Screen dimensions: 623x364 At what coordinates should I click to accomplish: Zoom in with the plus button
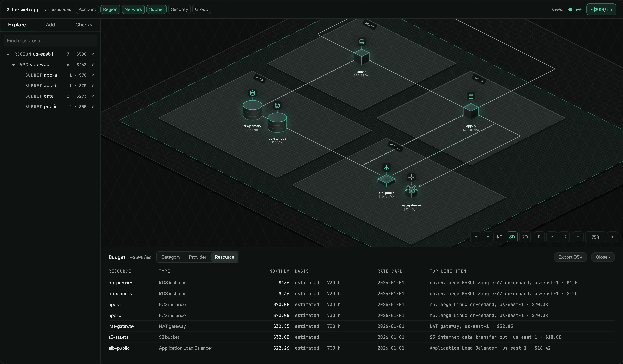(x=612, y=237)
